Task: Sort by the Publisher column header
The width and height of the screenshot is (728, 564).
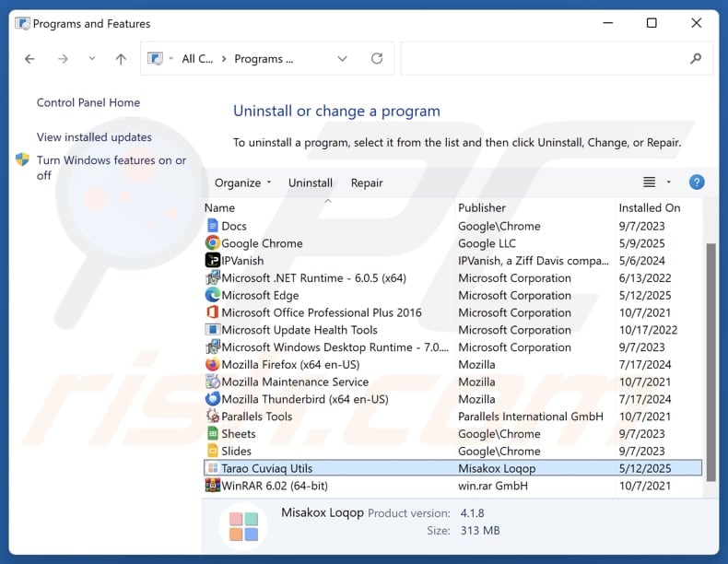Action: click(482, 208)
